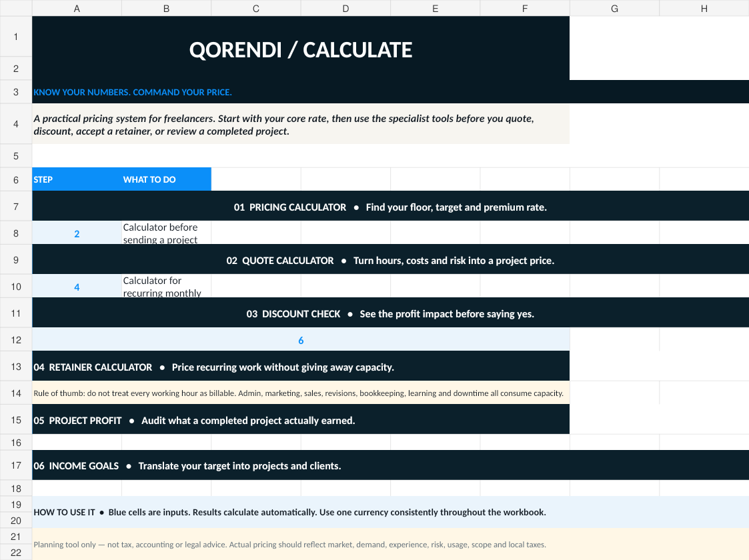
Task: Click the practical pricing system description
Action: pyautogui.click(x=301, y=123)
